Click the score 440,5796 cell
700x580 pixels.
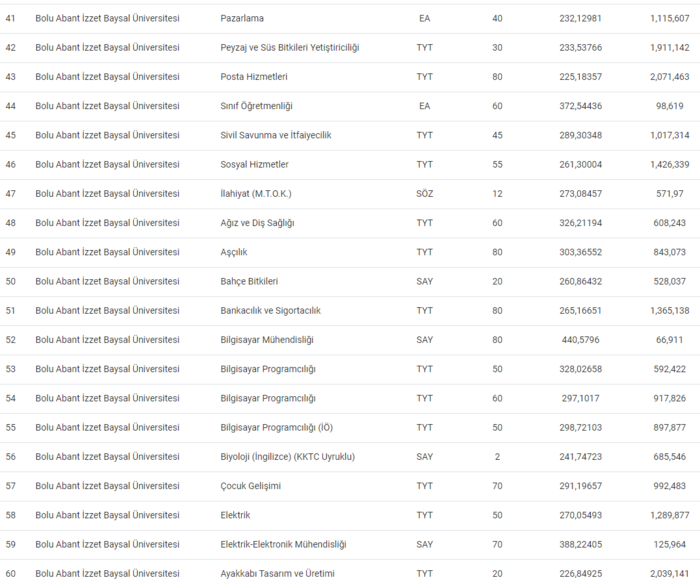point(579,340)
